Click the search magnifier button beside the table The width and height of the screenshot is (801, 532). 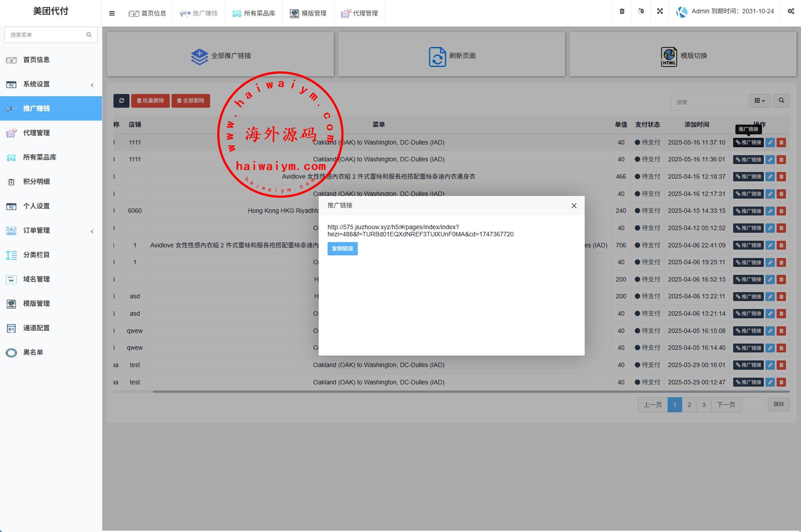pos(781,101)
